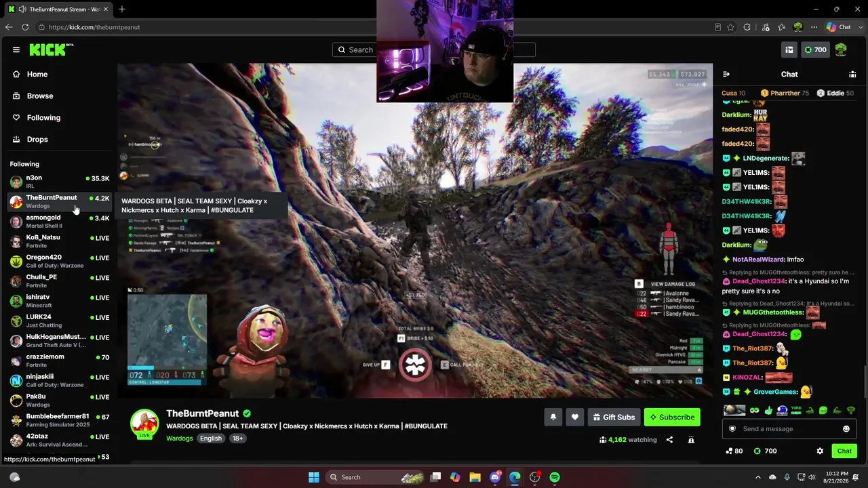The height and width of the screenshot is (488, 868).
Task: Open Copilot Chat in browser toolbar
Action: click(839, 27)
